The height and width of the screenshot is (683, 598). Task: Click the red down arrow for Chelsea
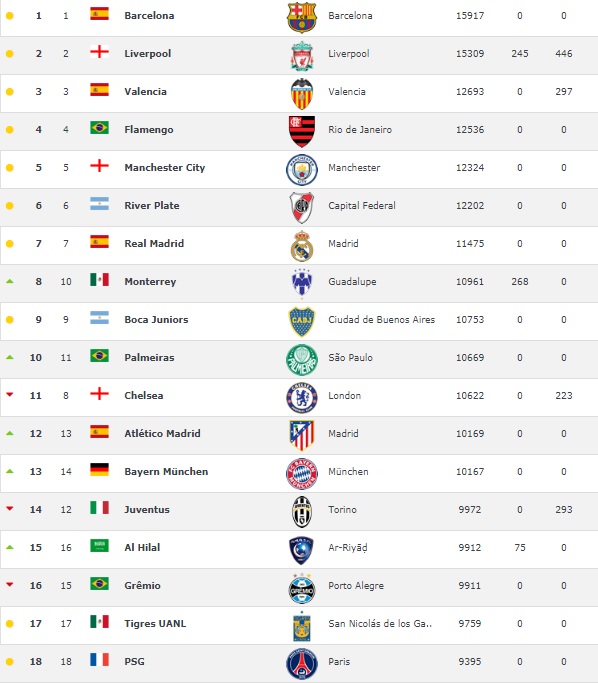pos(10,395)
